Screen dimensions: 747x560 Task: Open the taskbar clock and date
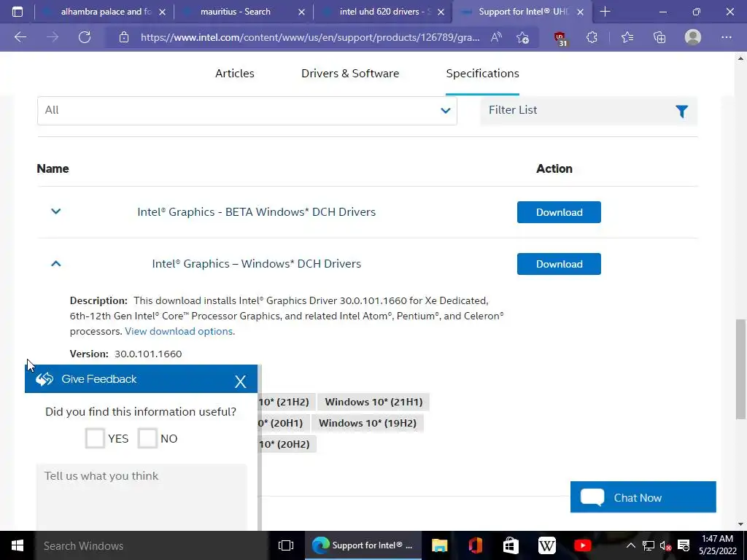718,545
